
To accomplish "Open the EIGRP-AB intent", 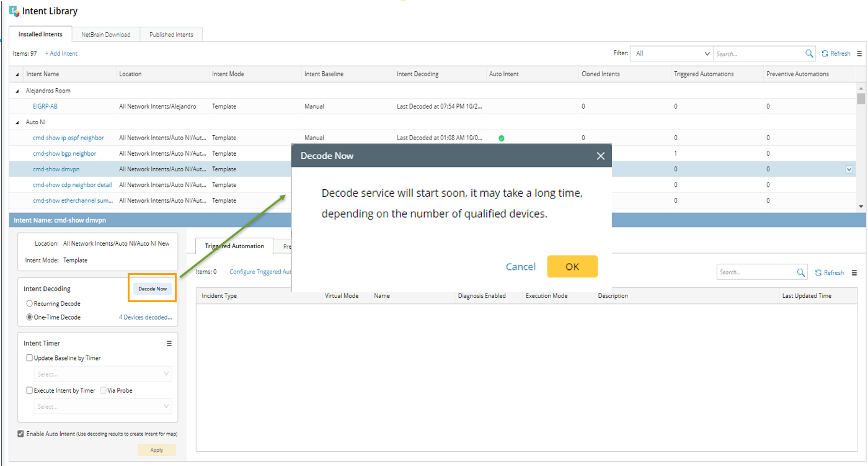I will tap(45, 106).
